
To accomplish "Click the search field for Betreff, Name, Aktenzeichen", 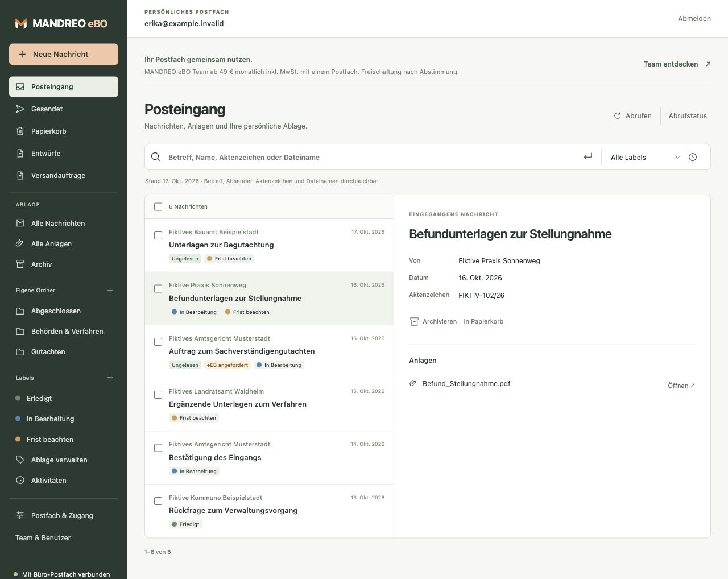I will click(x=373, y=157).
